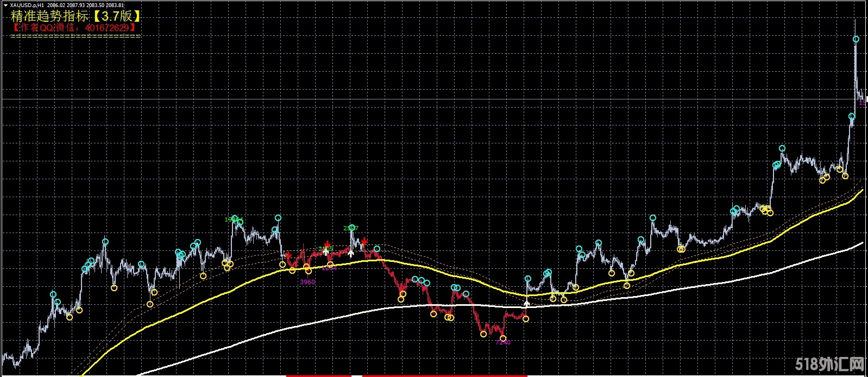Click the purple 7240 value label

click(x=503, y=343)
